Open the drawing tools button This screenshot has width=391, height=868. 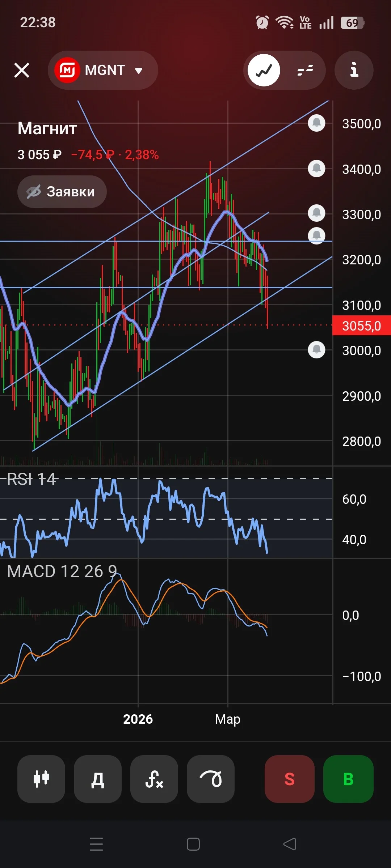pyautogui.click(x=211, y=779)
